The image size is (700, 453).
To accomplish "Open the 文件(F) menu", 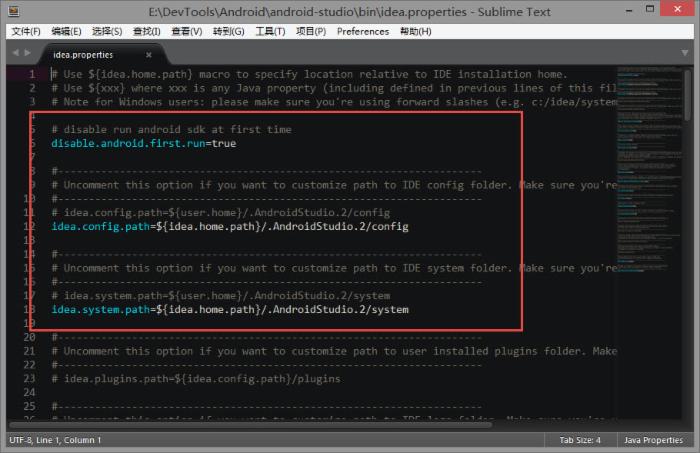I will tap(26, 31).
